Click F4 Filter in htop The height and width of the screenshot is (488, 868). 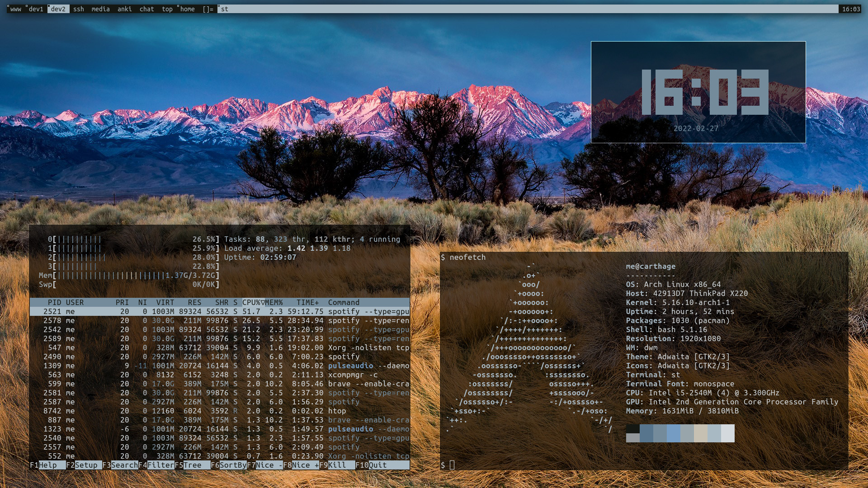156,465
